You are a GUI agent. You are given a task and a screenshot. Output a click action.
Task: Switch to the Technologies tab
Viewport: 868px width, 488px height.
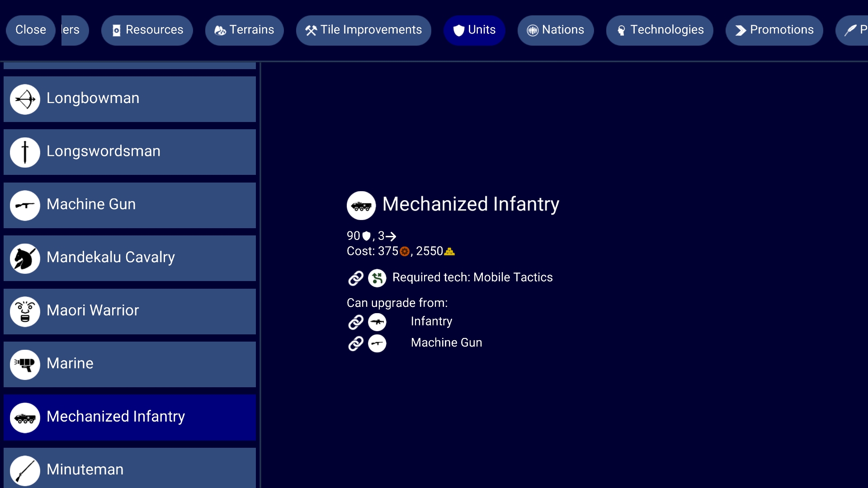(x=660, y=30)
